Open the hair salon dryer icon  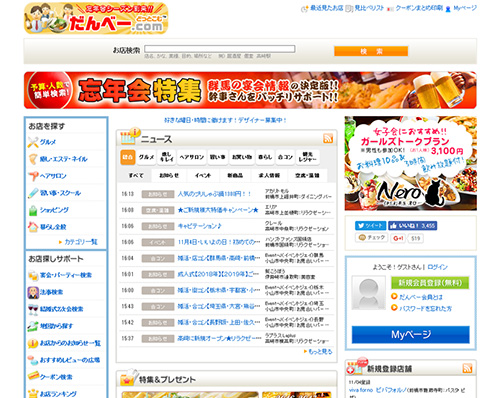pos(33,176)
